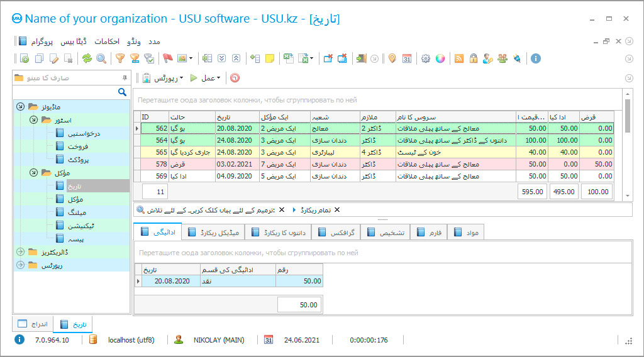Open the رپورٹس dropdown in the toolbar
The image size is (644, 357).
[x=163, y=78]
